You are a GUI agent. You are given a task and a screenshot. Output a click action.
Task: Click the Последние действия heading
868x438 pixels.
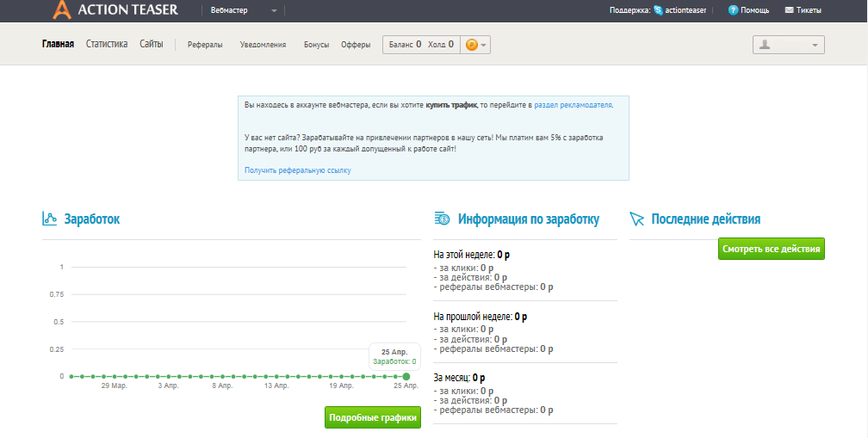click(x=706, y=219)
